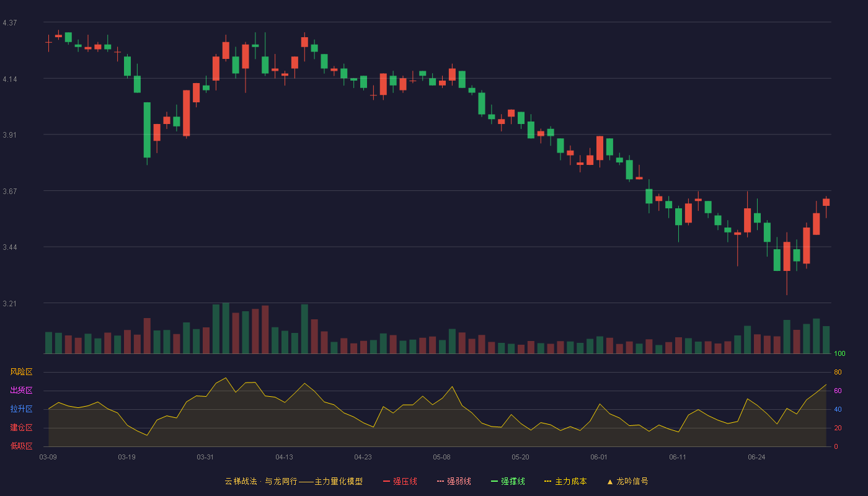Screen dimensions: 868x496
Task: Click the 4.37 price axis label
Action: (10, 23)
